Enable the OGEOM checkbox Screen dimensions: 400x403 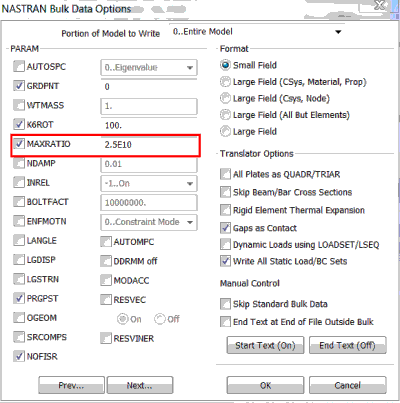[x=19, y=317]
